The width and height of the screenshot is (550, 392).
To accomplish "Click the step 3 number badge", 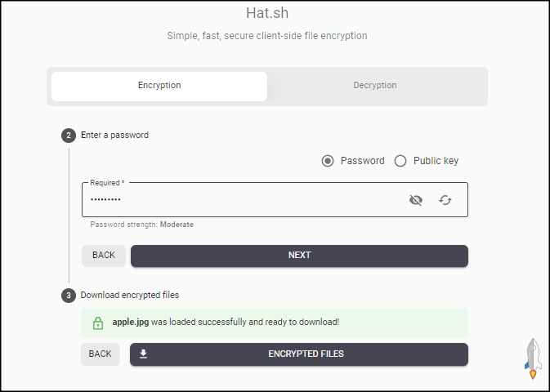I will click(x=69, y=295).
